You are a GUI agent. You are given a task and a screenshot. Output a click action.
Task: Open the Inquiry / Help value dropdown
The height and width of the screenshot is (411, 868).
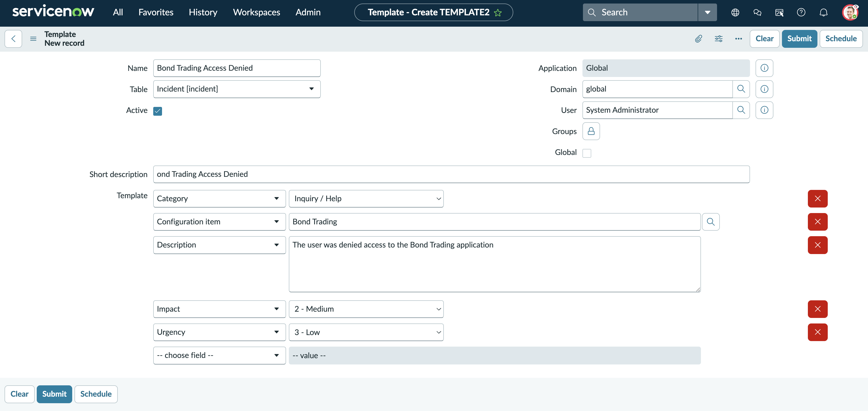tap(366, 198)
